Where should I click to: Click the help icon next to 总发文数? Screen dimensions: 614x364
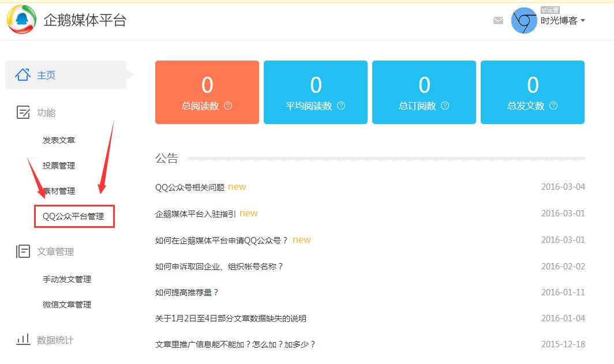553,106
